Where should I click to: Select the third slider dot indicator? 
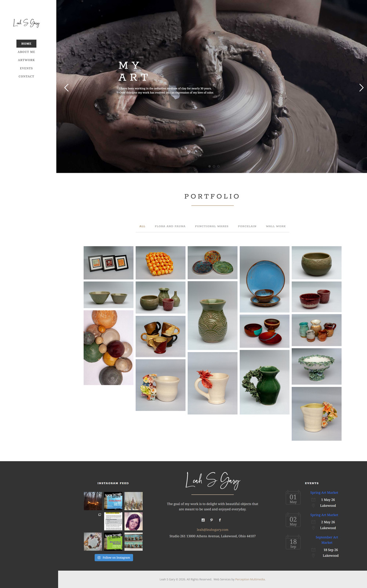tap(218, 166)
